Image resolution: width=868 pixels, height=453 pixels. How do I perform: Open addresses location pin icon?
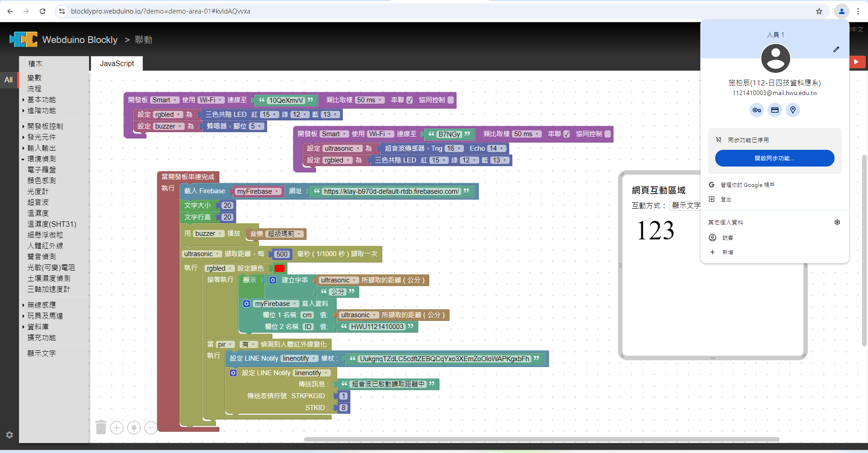pyautogui.click(x=793, y=110)
